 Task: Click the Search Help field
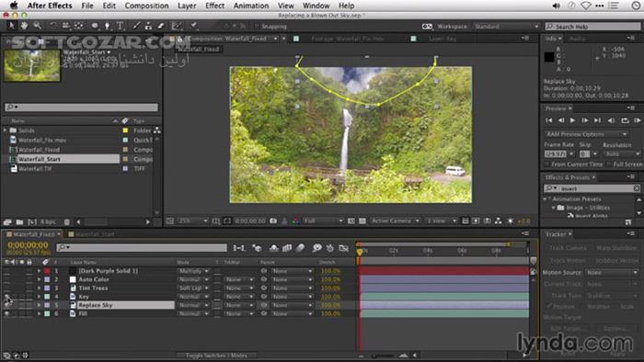point(592,27)
